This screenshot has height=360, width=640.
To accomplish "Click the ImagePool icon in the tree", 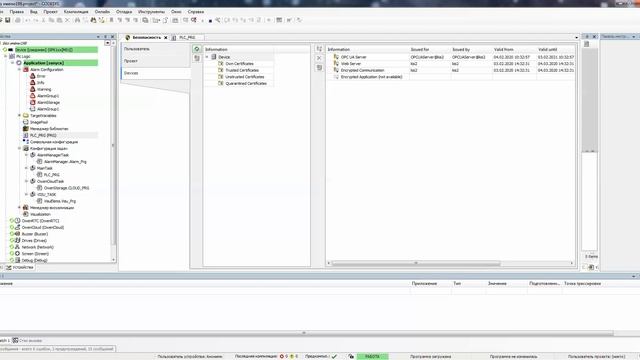I will tap(26, 122).
